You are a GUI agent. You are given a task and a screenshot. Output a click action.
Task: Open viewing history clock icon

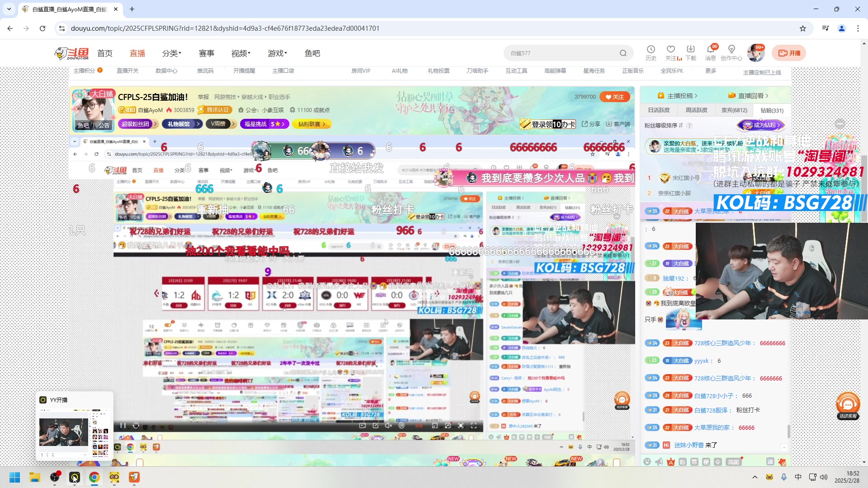point(651,49)
